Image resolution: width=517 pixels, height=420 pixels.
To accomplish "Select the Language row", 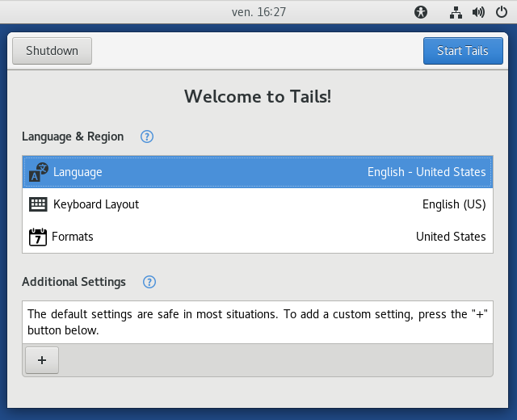I will click(x=258, y=172).
